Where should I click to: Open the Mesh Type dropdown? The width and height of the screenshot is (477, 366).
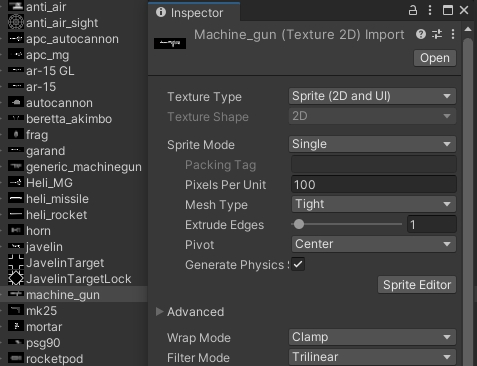[374, 204]
